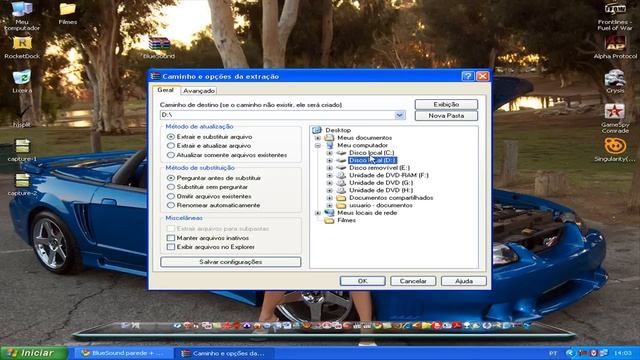Image resolution: width=640 pixels, height=360 pixels.
Task: Expand Disco local (C:) node
Action: (x=329, y=153)
